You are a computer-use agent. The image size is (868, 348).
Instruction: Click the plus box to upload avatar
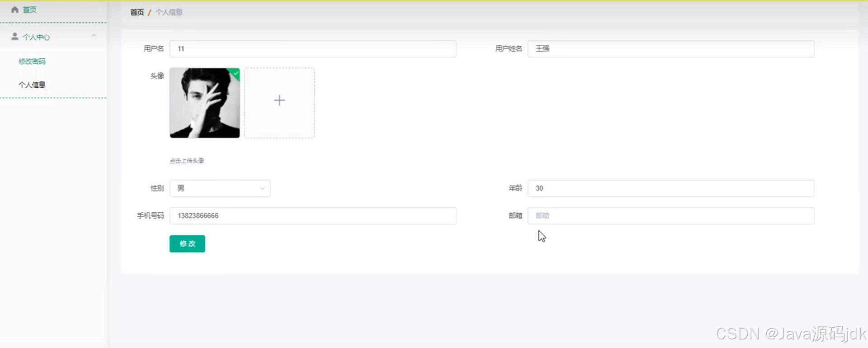[279, 103]
